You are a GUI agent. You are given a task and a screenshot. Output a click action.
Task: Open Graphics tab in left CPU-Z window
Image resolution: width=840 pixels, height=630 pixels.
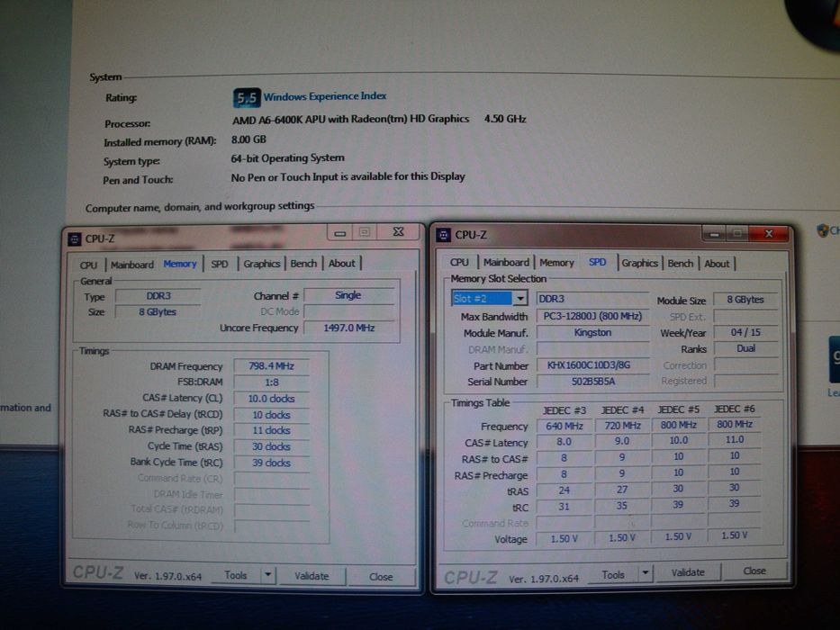tap(261, 264)
